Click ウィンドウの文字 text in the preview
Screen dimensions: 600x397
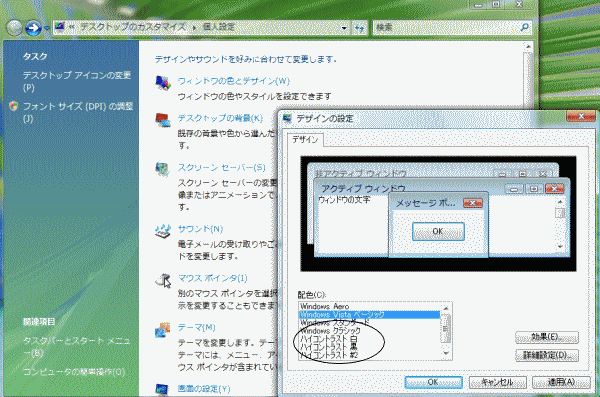pos(344,199)
